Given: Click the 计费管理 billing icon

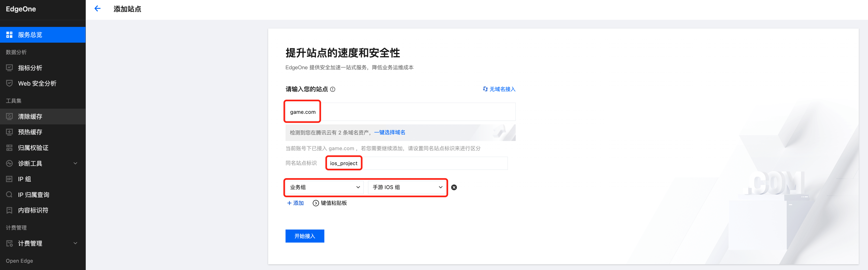Looking at the screenshot, I should 9,243.
